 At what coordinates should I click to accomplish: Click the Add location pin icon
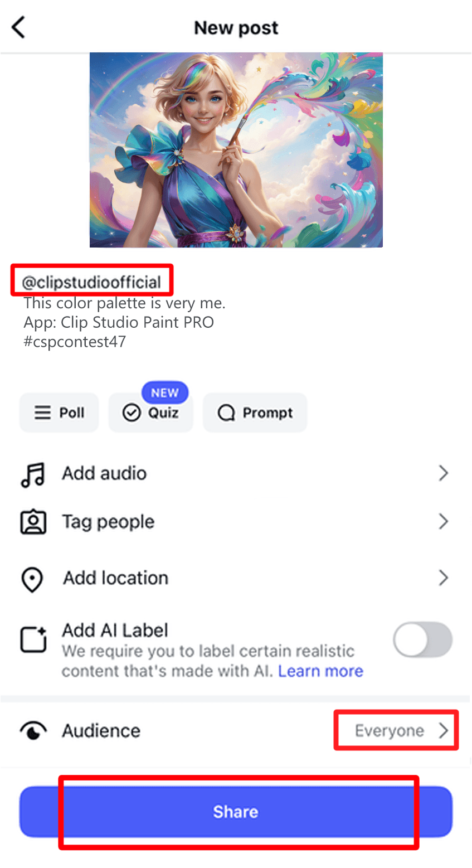pyautogui.click(x=33, y=579)
